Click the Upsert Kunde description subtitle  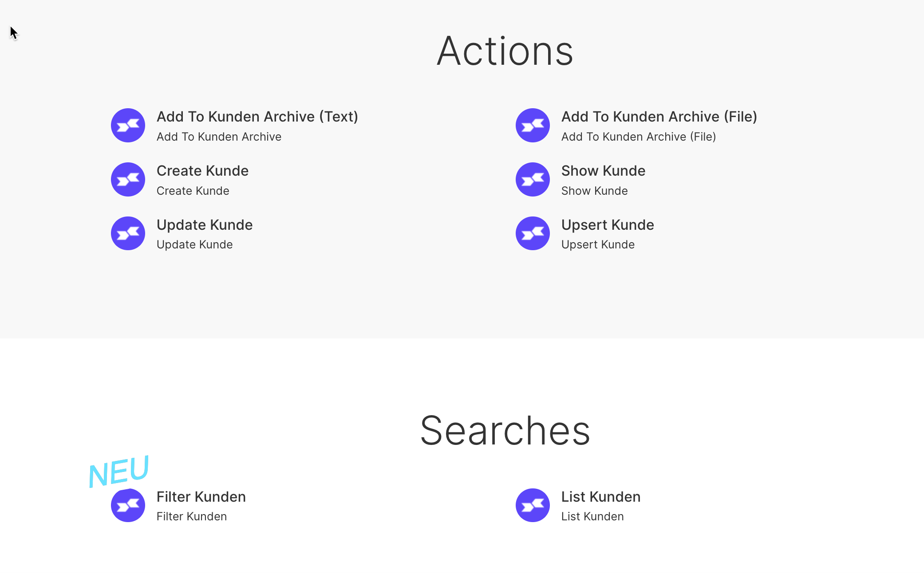(598, 245)
